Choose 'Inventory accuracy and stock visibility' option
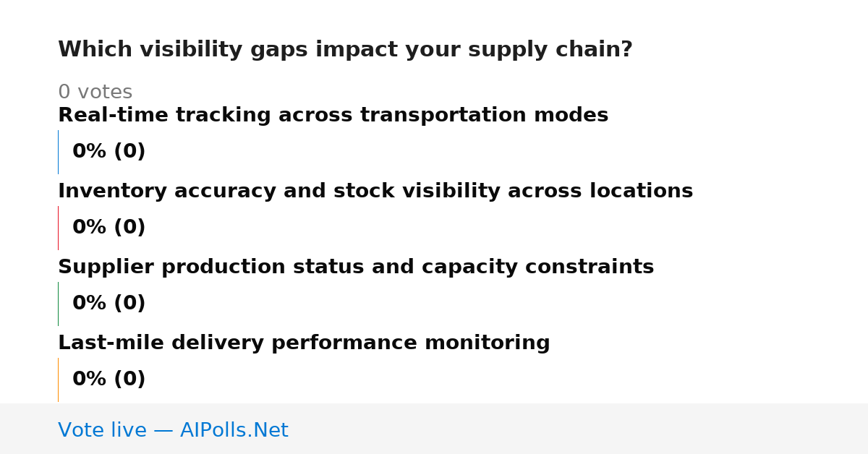 click(x=375, y=192)
